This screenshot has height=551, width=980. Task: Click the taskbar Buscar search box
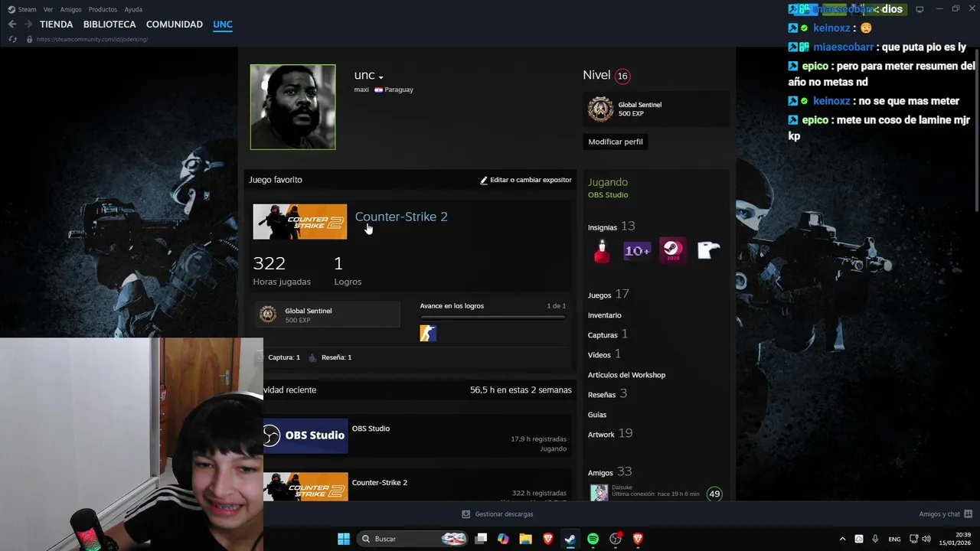pyautogui.click(x=413, y=539)
